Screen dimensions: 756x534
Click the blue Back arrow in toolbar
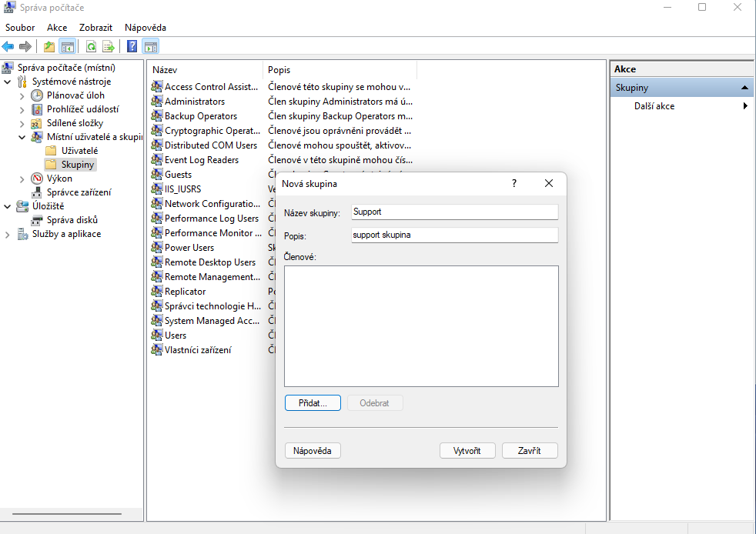(8, 46)
